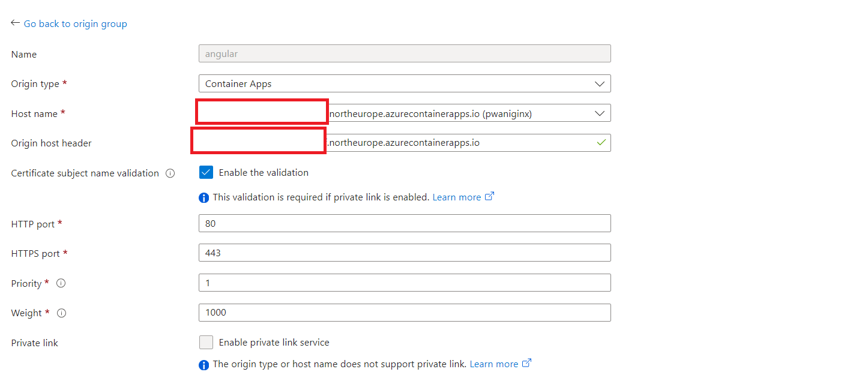The height and width of the screenshot is (378, 868).
Task: Click the green checkmark in Origin host header
Action: click(x=601, y=143)
